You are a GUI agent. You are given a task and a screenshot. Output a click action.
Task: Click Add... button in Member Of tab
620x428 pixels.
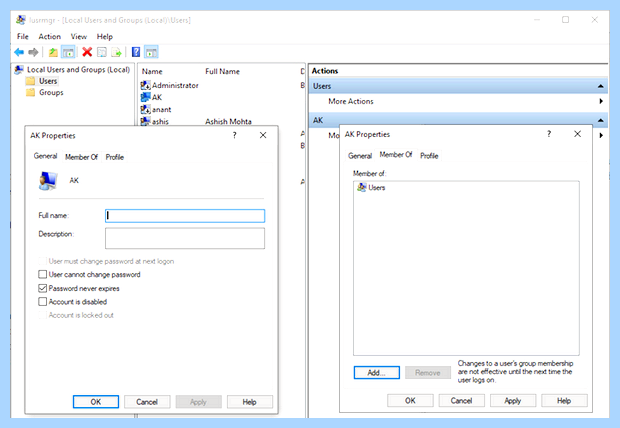click(x=376, y=372)
